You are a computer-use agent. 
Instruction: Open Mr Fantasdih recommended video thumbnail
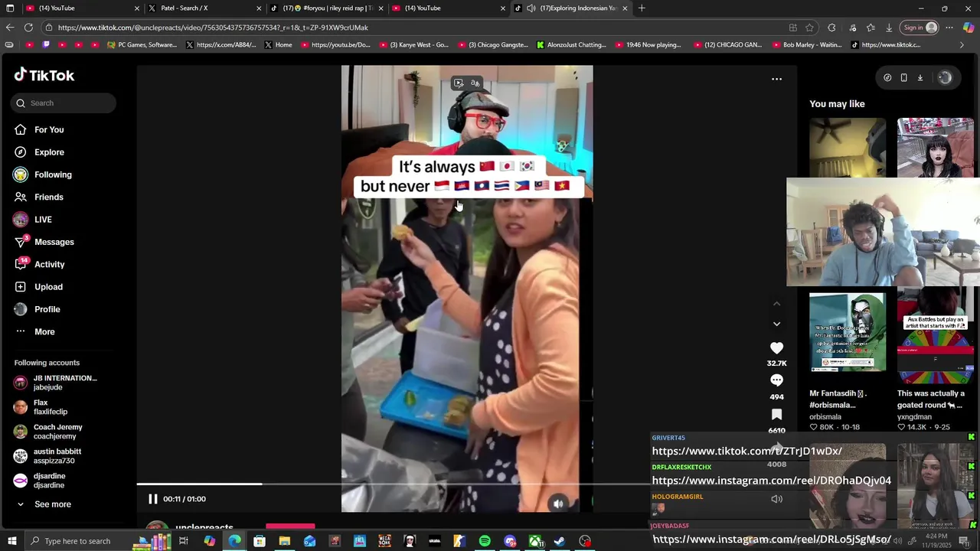[x=848, y=332]
